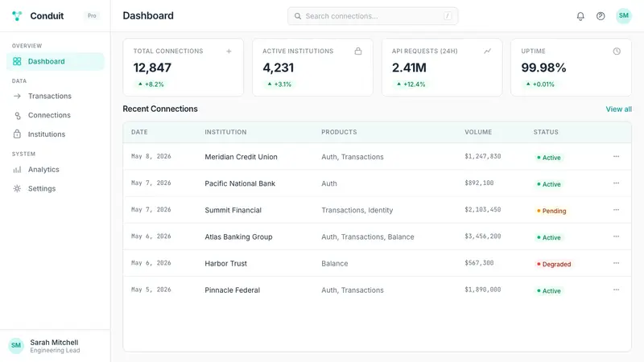Image resolution: width=644 pixels, height=362 pixels.
Task: Open more options for Harbor Trust
Action: [x=616, y=263]
